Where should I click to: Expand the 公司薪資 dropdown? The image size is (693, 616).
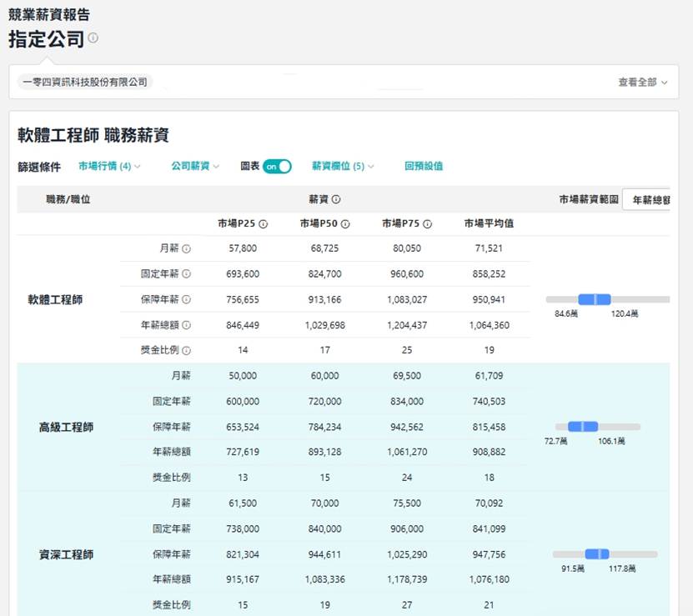195,166
